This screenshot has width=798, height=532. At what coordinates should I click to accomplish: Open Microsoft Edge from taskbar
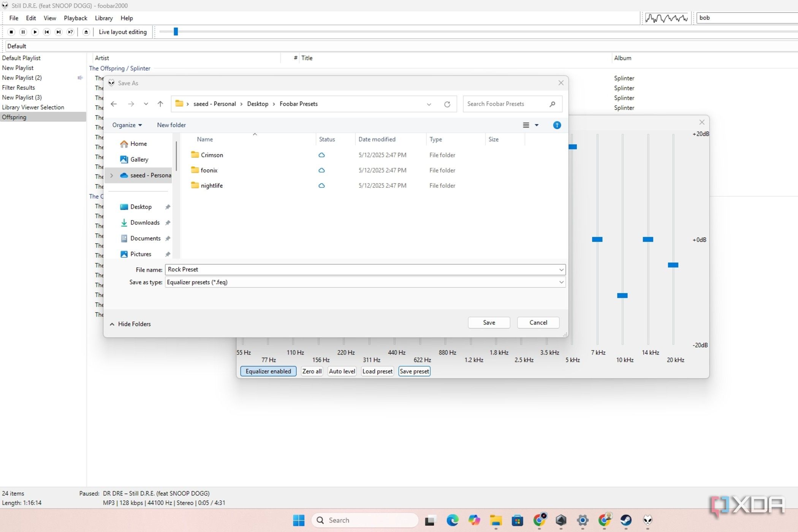[452, 520]
